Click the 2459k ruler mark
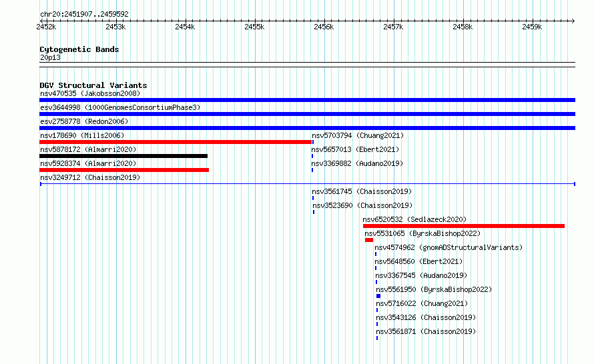The height and width of the screenshot is (364, 594). pos(532,27)
